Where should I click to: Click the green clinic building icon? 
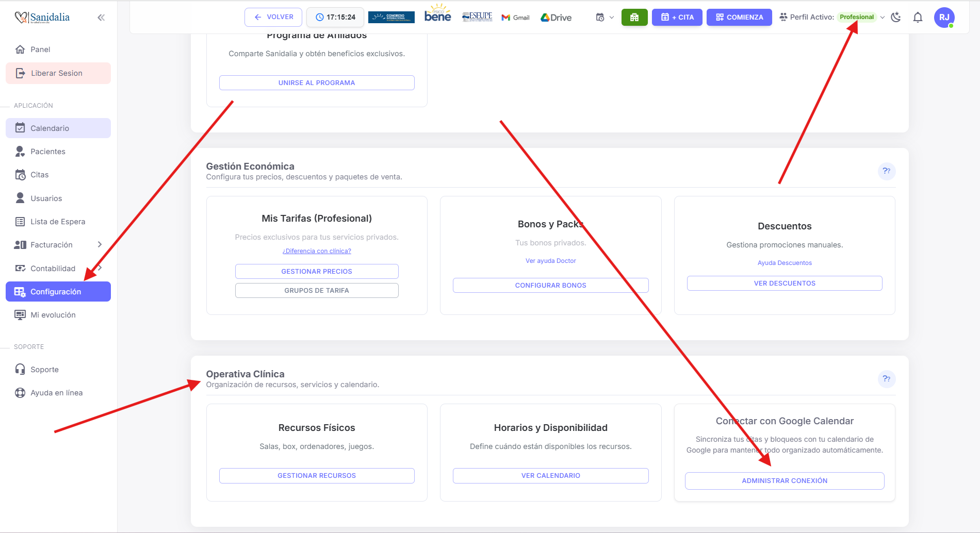634,18
